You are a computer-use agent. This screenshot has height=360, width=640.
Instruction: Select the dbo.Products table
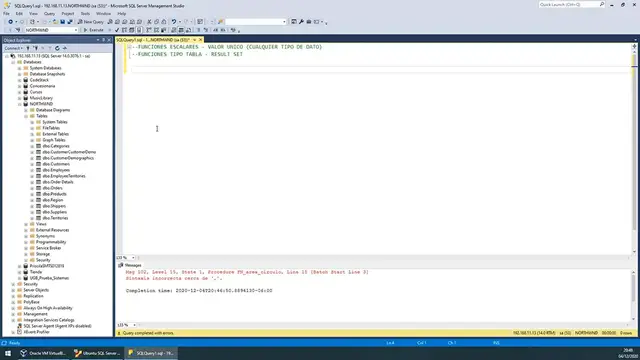(54, 194)
